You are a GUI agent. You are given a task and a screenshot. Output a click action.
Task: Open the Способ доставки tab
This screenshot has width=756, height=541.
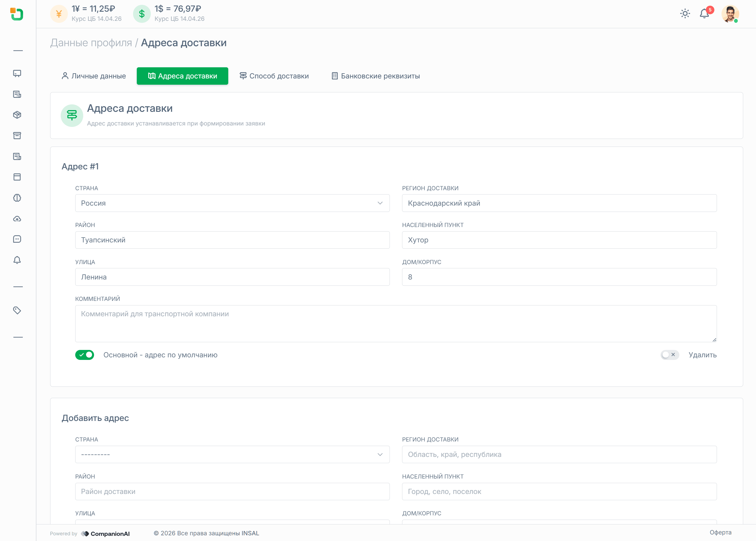(x=274, y=76)
